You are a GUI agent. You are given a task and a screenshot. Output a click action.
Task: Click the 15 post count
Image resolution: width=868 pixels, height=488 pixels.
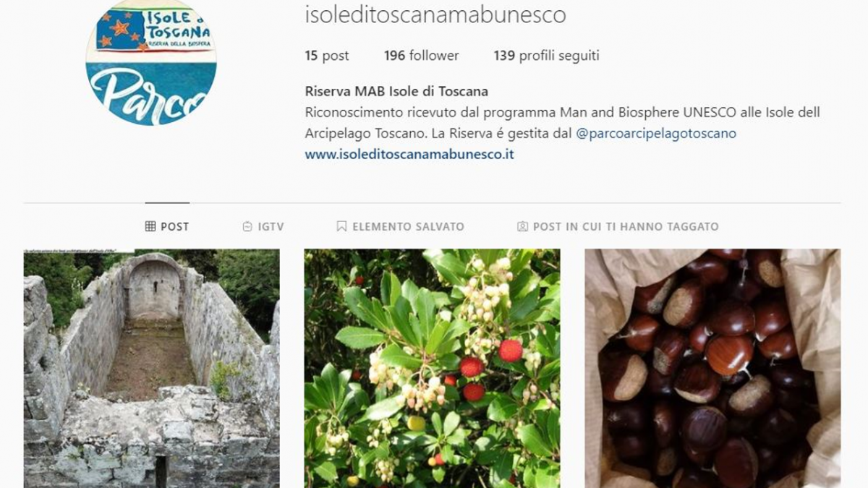[x=327, y=56]
